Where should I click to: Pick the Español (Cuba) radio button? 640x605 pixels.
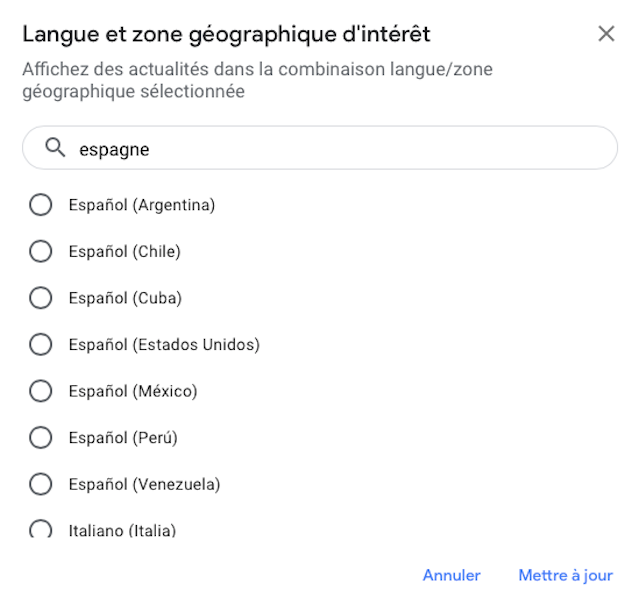coord(41,298)
